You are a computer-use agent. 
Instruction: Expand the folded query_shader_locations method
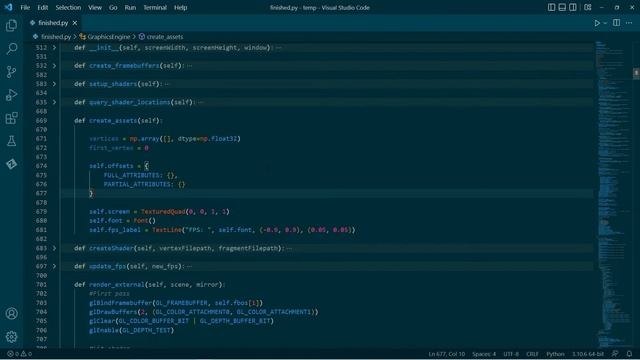point(54,102)
